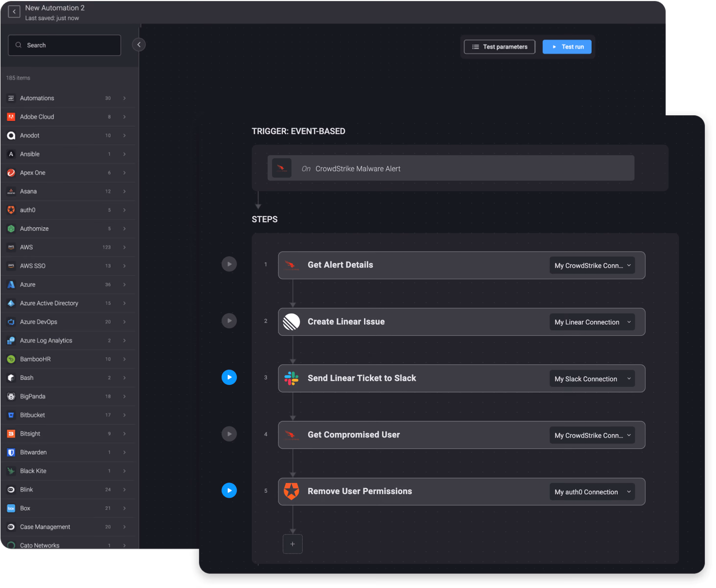Select the CrowdStrike Malware Alert trigger
The height and width of the screenshot is (588, 716).
[x=451, y=168]
